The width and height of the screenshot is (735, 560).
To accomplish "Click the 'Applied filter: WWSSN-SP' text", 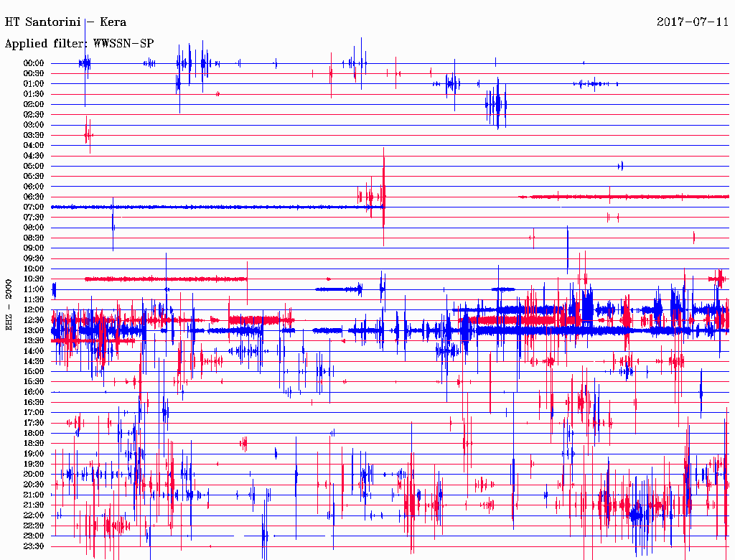I will pos(79,44).
